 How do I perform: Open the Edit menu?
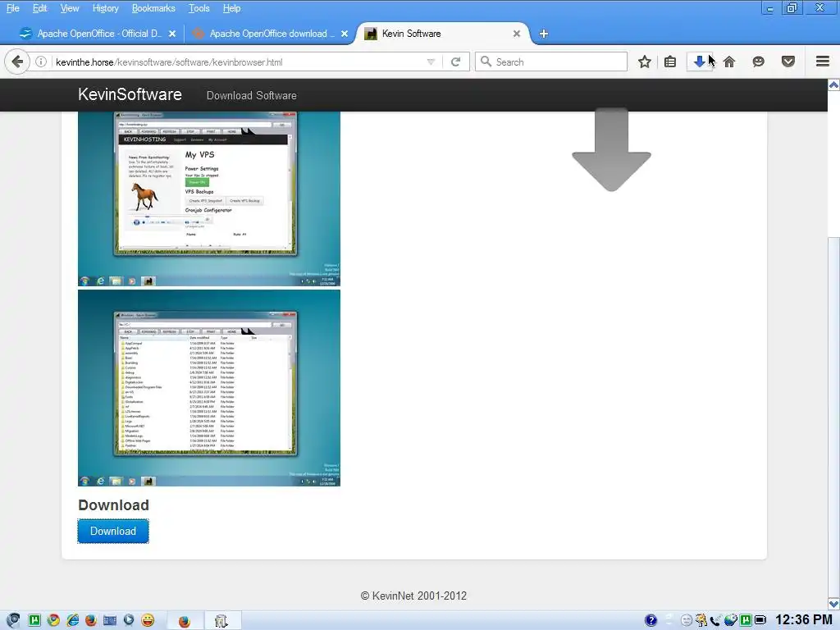[x=39, y=8]
